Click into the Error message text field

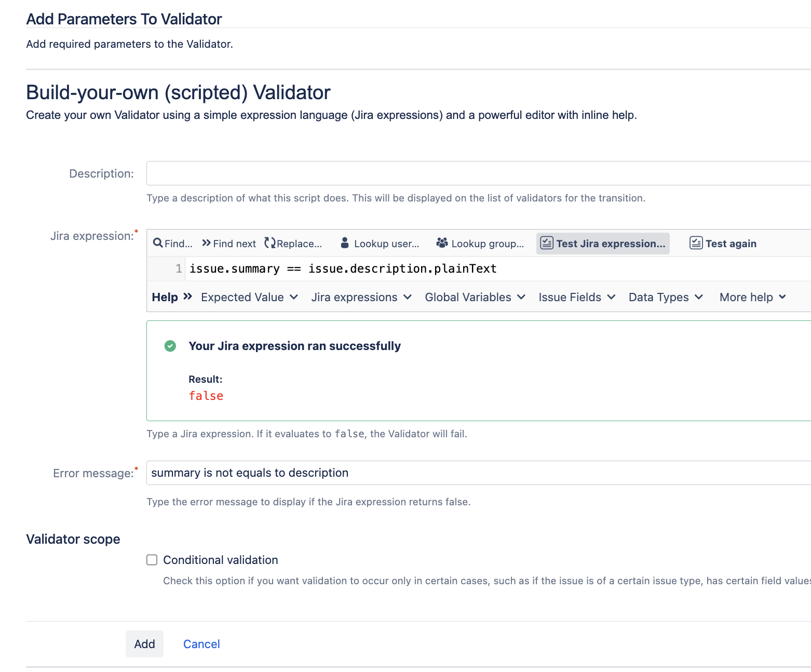pyautogui.click(x=479, y=473)
